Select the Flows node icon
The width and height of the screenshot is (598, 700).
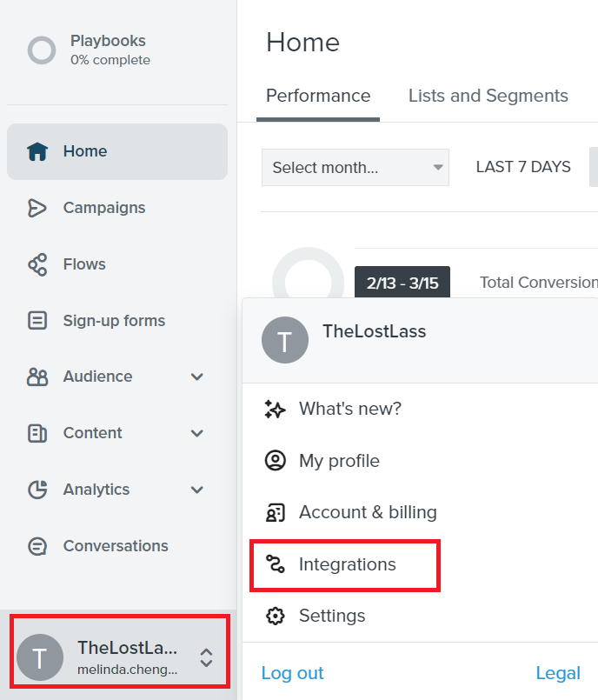(x=37, y=264)
